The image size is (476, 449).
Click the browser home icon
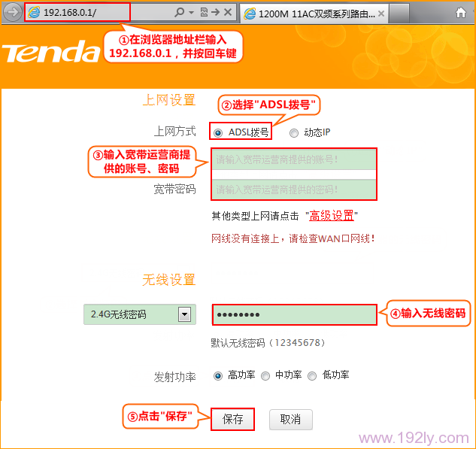click(x=461, y=13)
